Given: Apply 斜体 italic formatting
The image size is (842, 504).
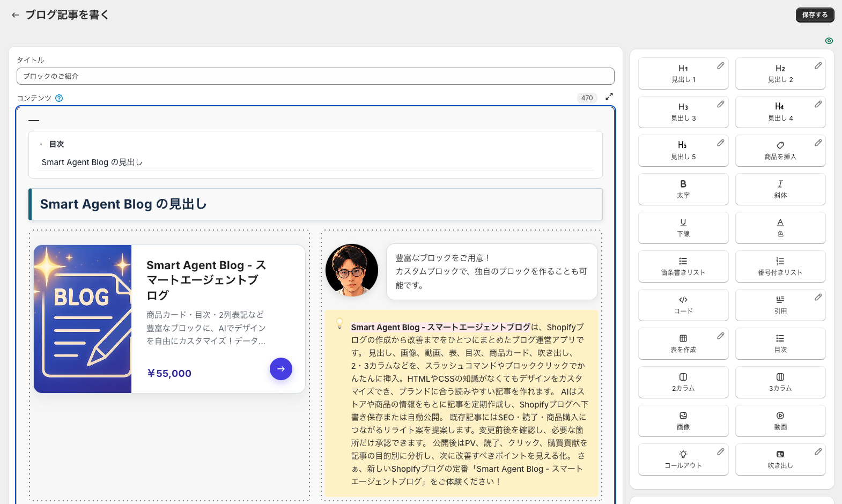Looking at the screenshot, I should (x=780, y=189).
